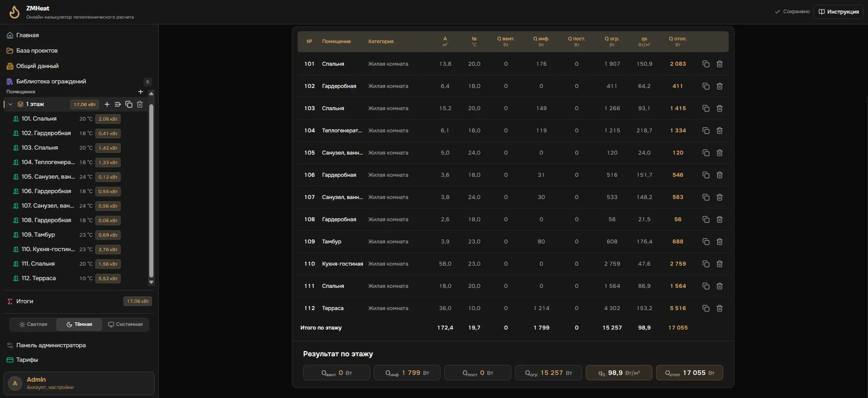Select the Тёмная theme
Screen dimensions: 868x398
(79, 324)
